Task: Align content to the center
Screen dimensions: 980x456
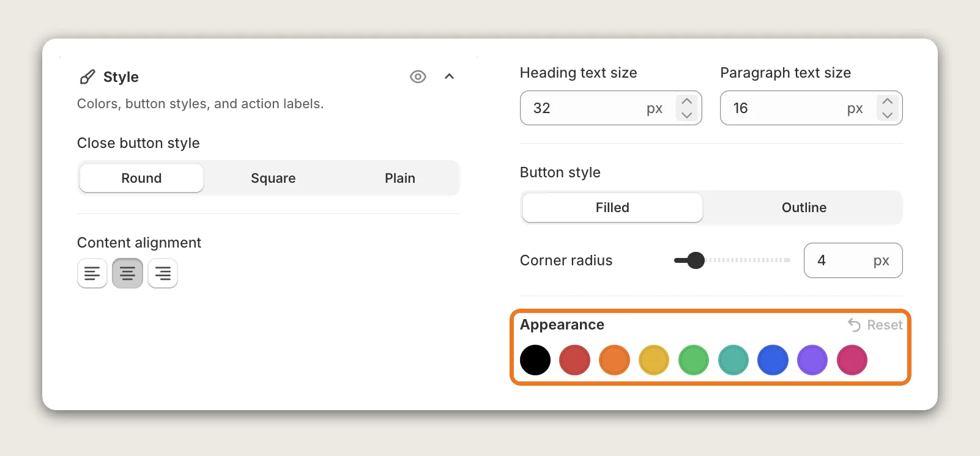Action: pos(127,273)
